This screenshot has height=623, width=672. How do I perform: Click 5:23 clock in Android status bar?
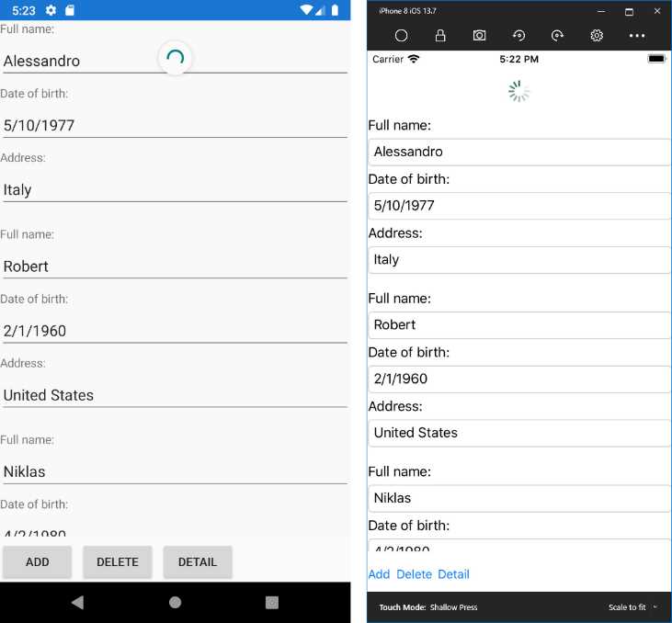24,10
